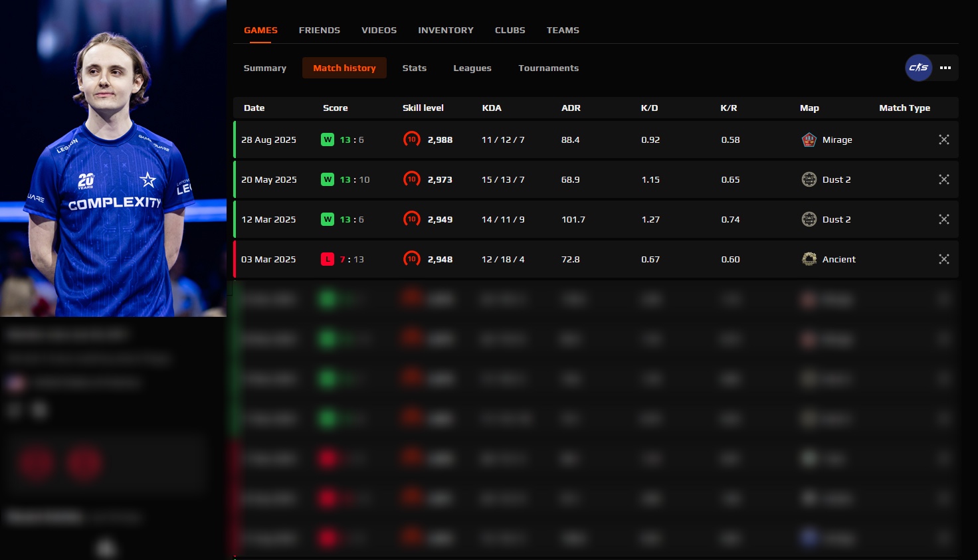Click the 101.7 ADR value
The image size is (978, 560).
point(573,219)
